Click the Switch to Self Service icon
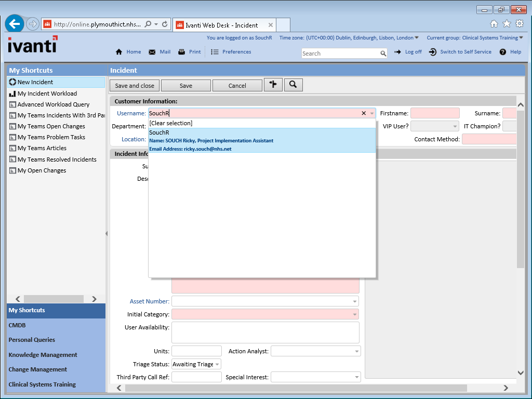532x399 pixels. click(x=433, y=52)
